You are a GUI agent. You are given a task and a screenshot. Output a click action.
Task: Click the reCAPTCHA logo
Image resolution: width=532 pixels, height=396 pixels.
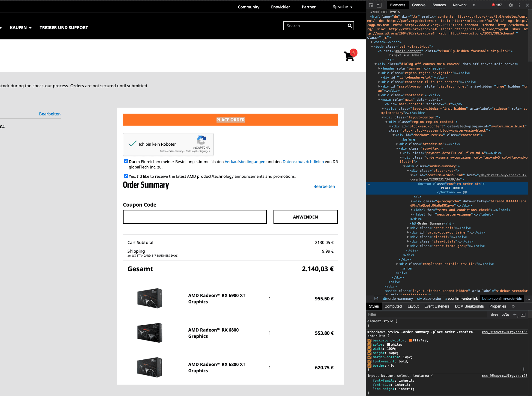(202, 140)
